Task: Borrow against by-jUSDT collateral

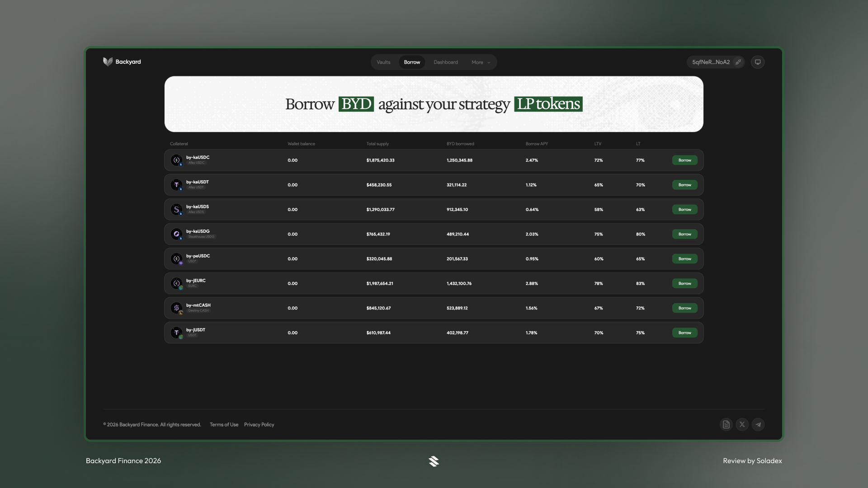Action: coord(684,333)
